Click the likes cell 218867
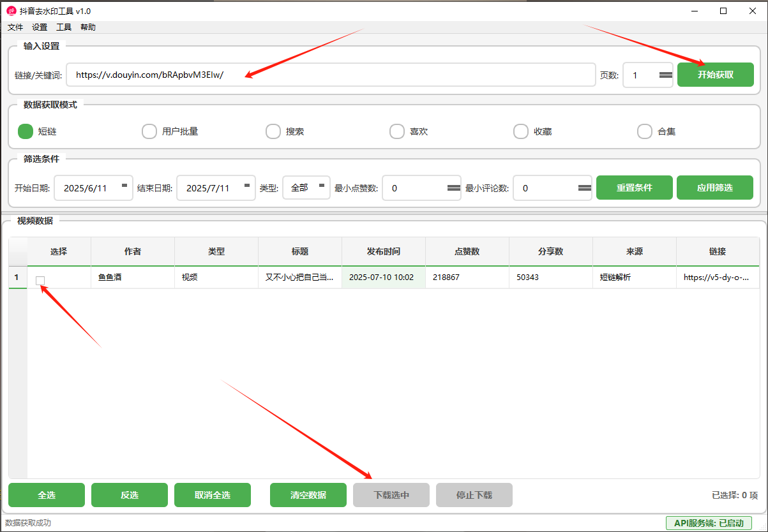Image resolution: width=768 pixels, height=532 pixels. tap(467, 277)
